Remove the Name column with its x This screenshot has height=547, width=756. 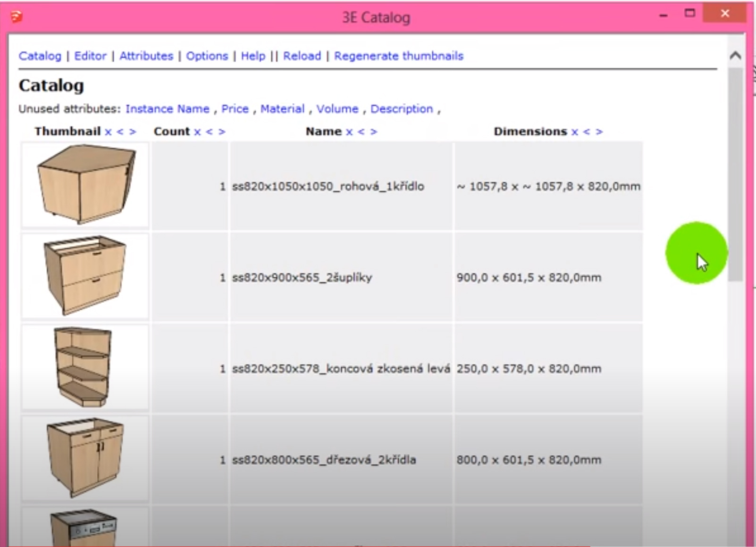(349, 132)
